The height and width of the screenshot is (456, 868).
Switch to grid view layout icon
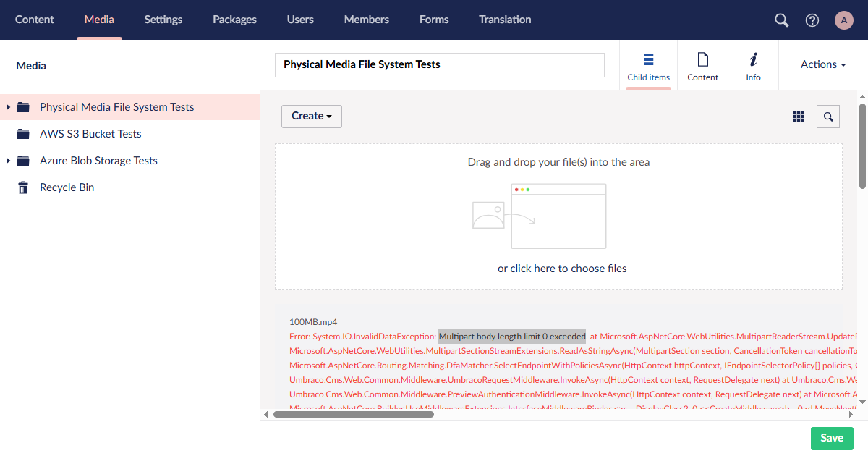click(x=799, y=116)
